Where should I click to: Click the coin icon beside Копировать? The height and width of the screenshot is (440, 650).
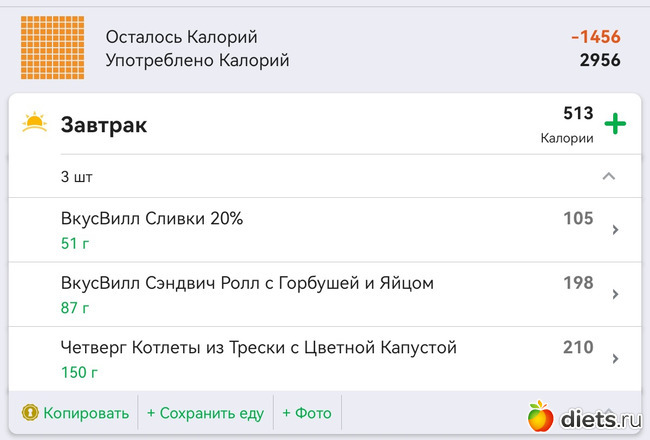click(30, 413)
